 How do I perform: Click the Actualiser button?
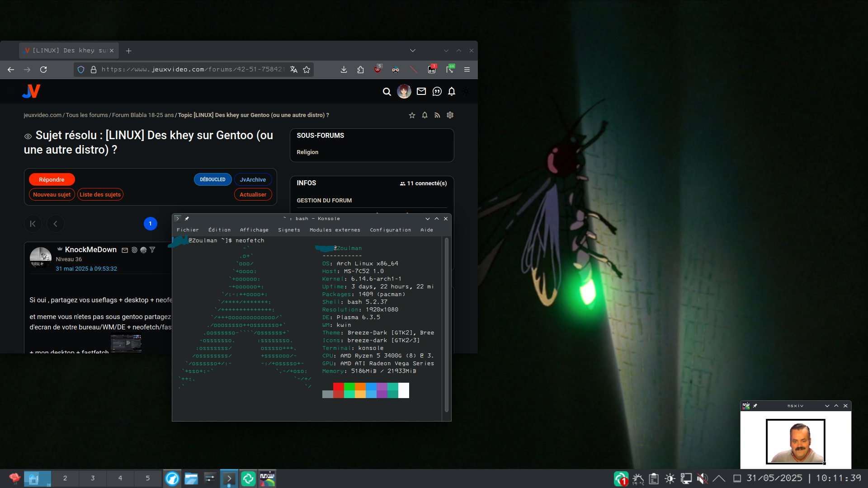253,194
